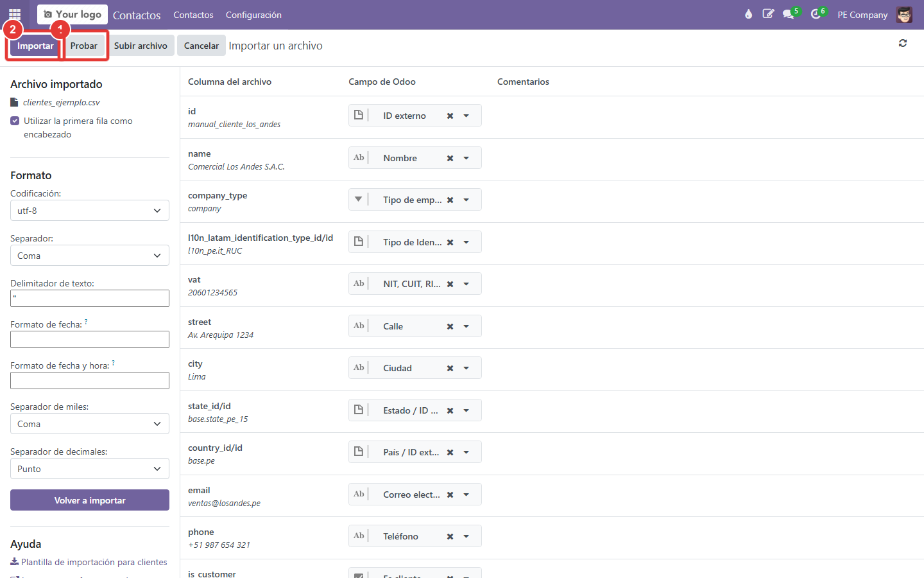Click the user avatar in the top bar
Screen dimensions: 924x578
click(904, 15)
